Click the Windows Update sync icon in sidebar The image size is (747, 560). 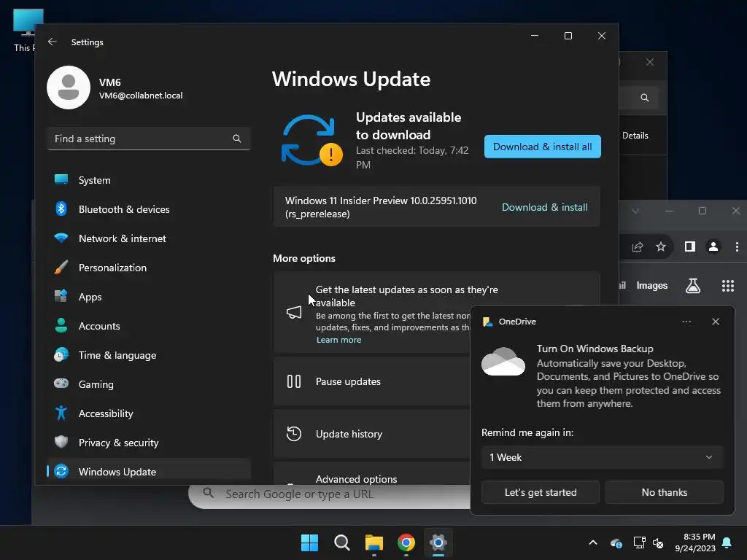click(x=61, y=471)
